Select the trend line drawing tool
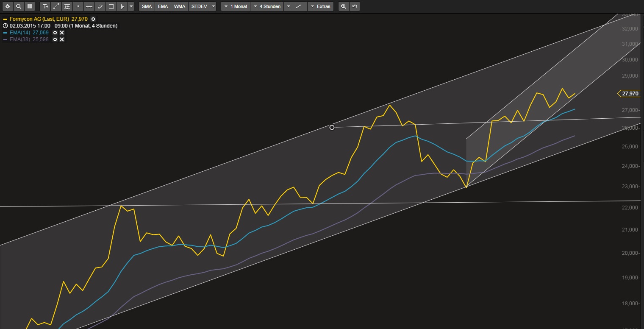The image size is (644, 329). [56, 6]
